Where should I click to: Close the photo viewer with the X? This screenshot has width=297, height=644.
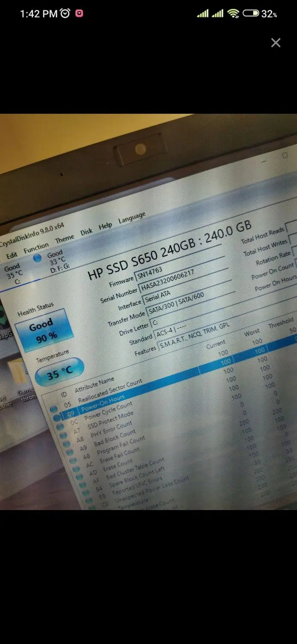point(276,43)
